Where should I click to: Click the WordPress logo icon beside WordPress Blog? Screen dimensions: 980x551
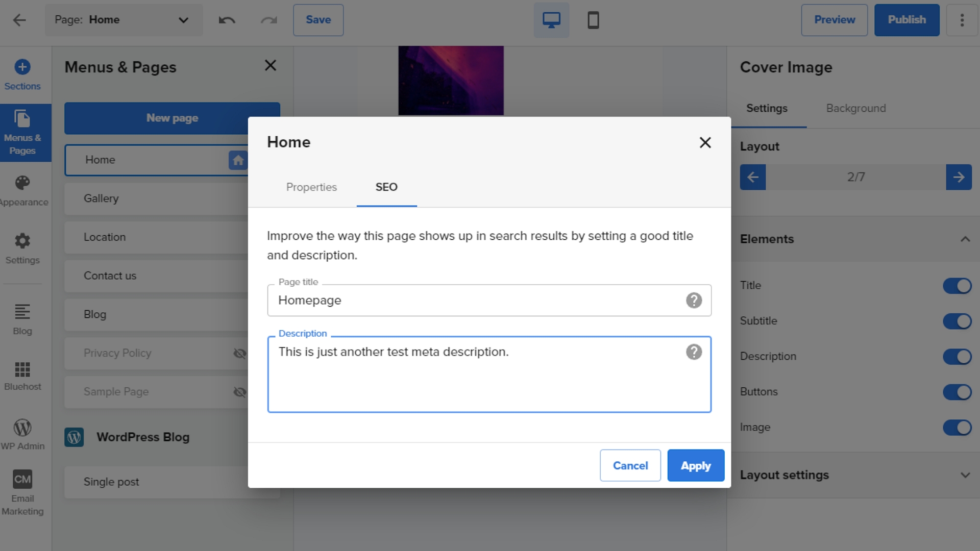[74, 437]
